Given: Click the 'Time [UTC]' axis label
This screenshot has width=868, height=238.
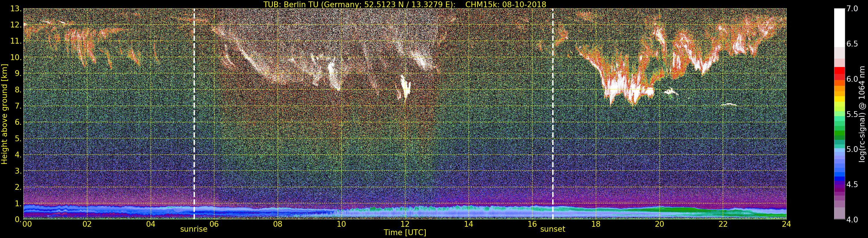Looking at the screenshot, I should pos(405,233).
